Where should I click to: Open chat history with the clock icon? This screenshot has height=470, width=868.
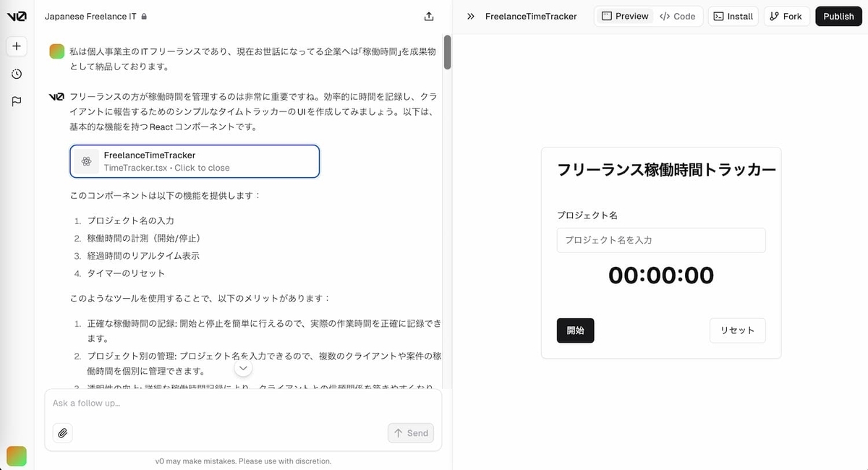pos(16,73)
